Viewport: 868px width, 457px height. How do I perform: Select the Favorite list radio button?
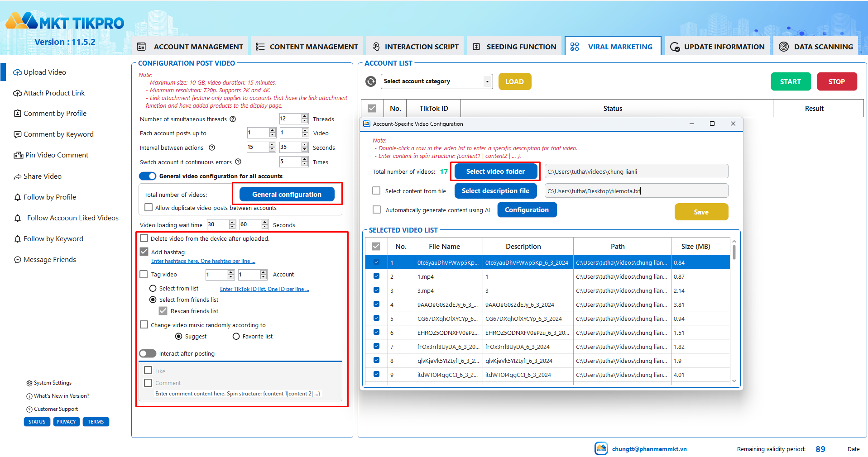pos(236,336)
